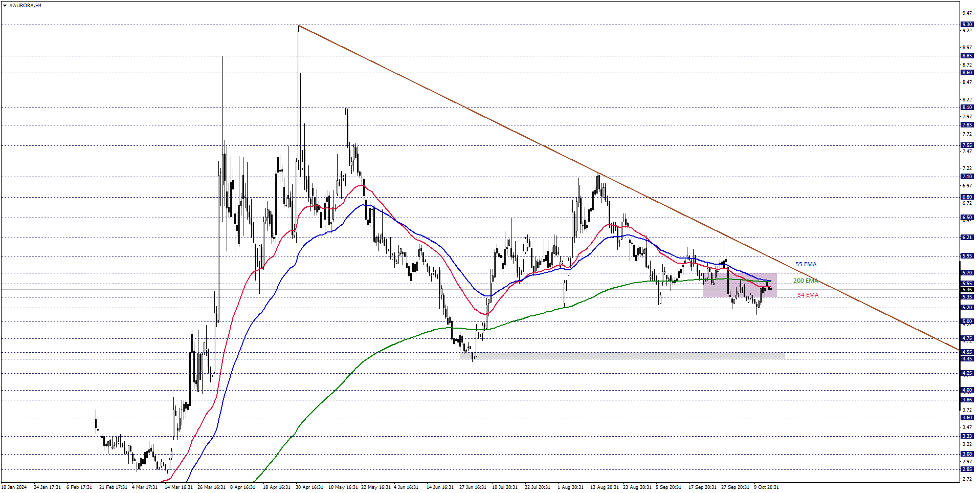
Task: Click the 27 Jun 16:31 time label
Action: pos(473,487)
